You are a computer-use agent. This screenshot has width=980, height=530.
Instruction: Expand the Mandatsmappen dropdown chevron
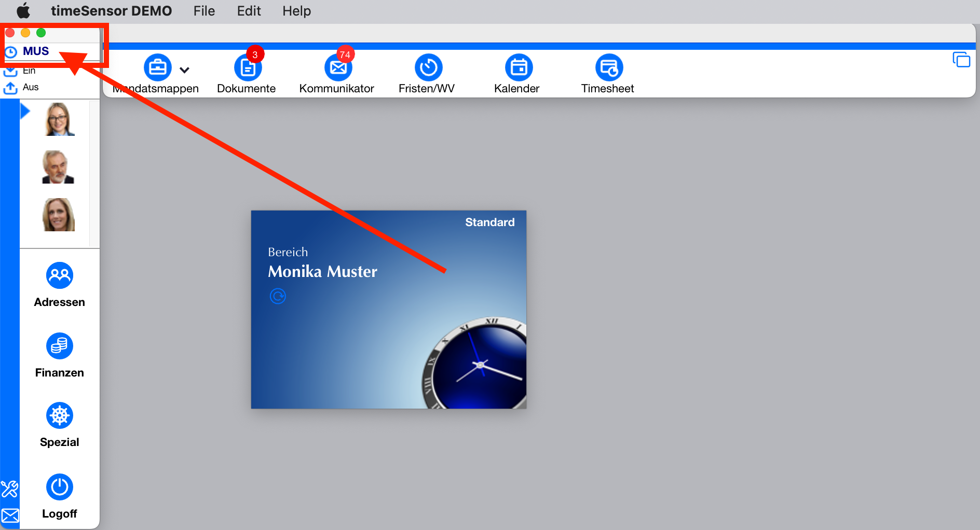pos(184,70)
